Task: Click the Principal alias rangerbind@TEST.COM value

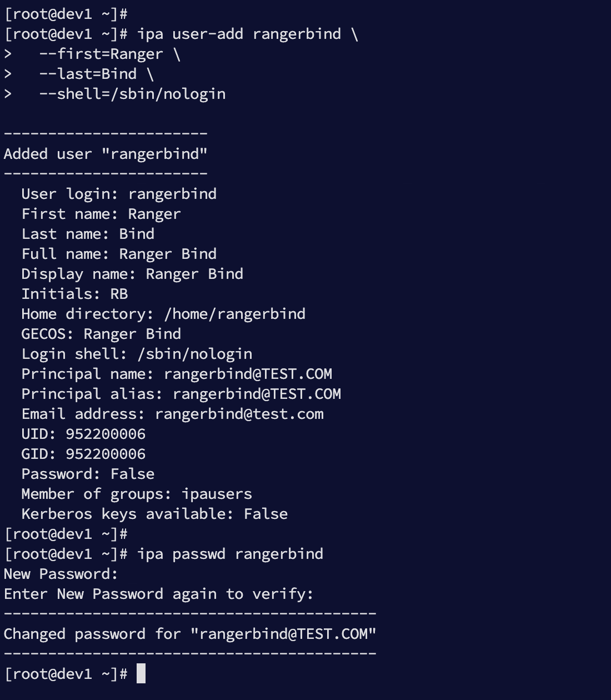Action: 257,394
